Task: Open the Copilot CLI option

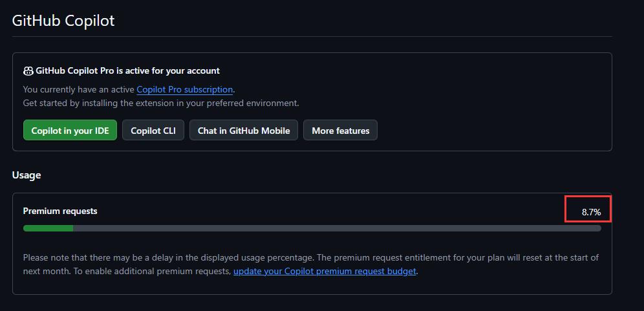Action: 153,130
